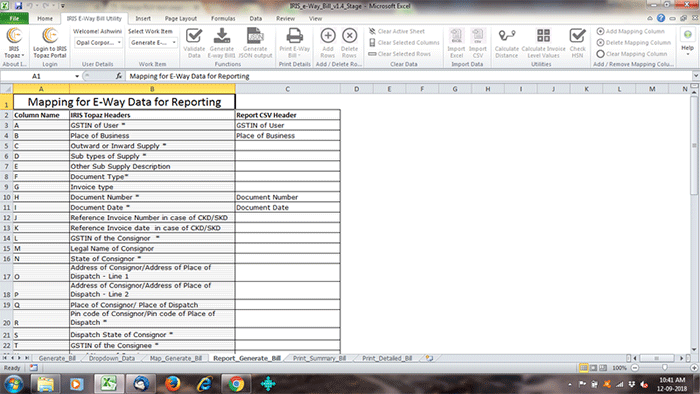Click the Add Rows plus icon
This screenshot has width=700, height=394.
(x=328, y=36)
